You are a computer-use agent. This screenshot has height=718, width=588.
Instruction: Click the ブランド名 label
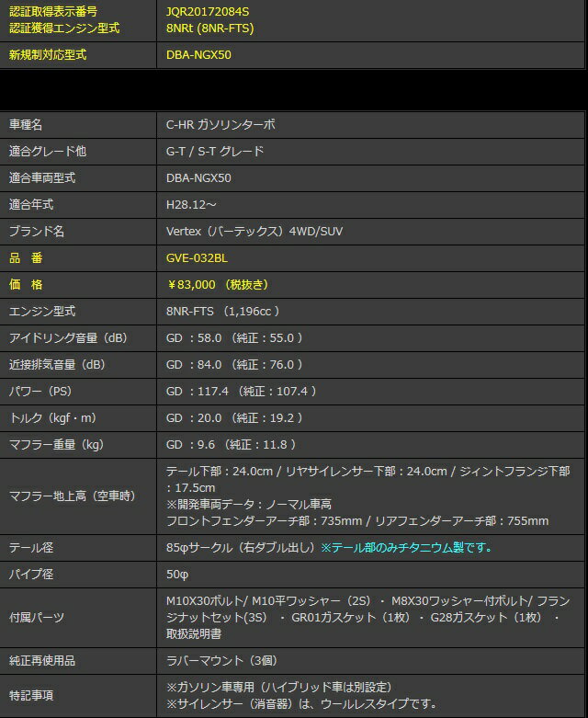point(37,231)
